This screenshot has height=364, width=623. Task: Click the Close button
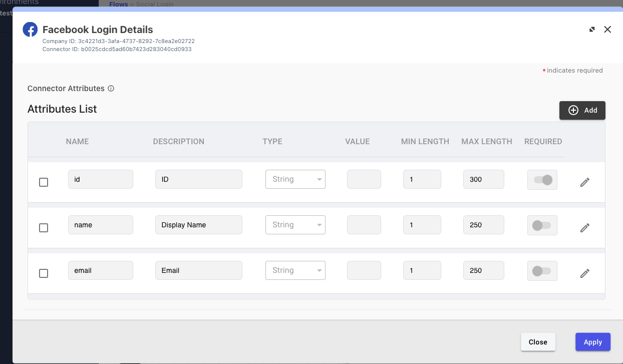[538, 342]
